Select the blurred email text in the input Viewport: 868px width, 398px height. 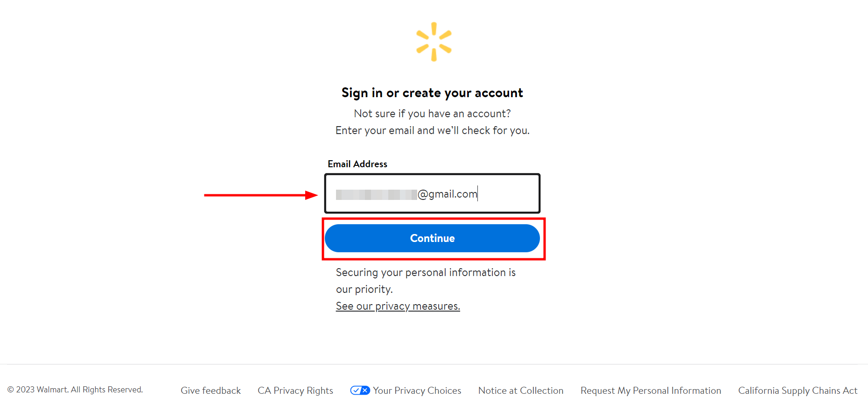[376, 193]
